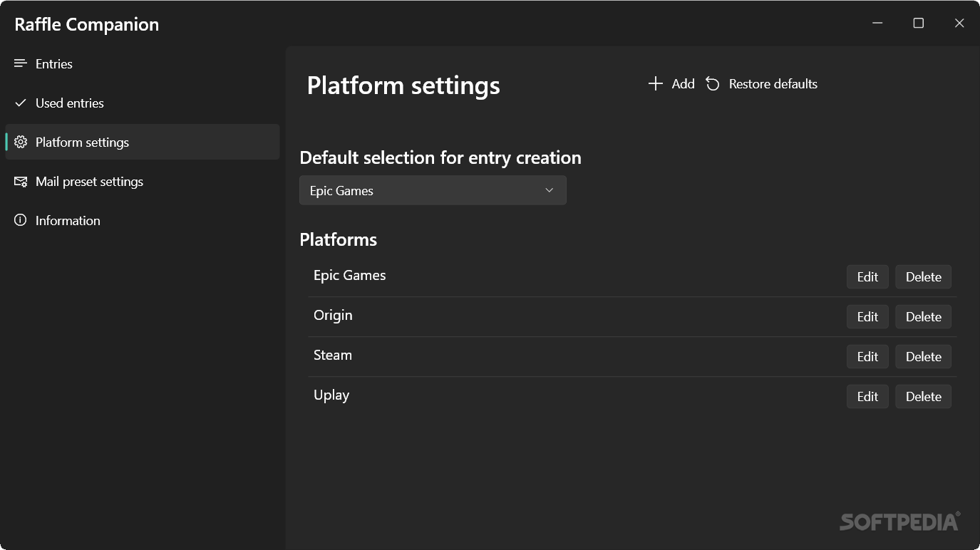
Task: Click the dropdown chevron arrow
Action: pos(549,190)
